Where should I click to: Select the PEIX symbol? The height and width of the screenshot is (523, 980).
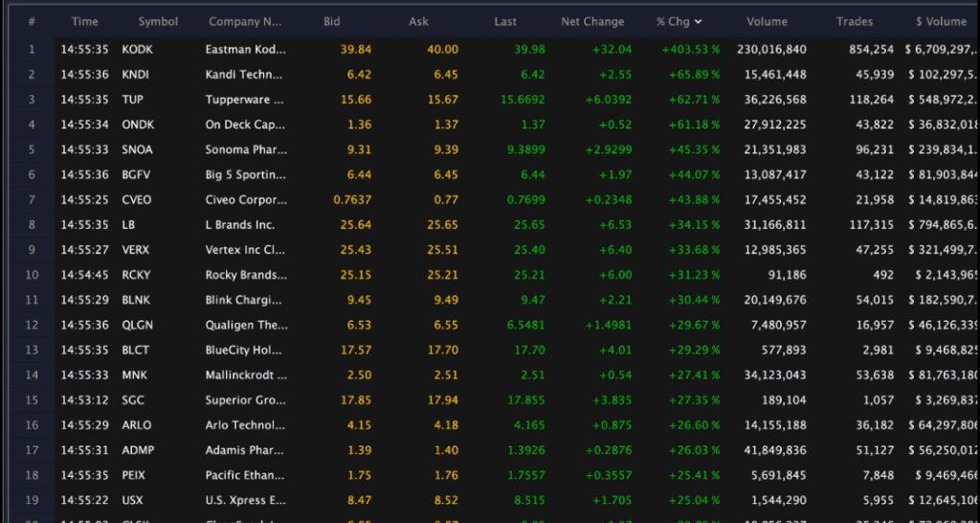pyautogui.click(x=133, y=475)
